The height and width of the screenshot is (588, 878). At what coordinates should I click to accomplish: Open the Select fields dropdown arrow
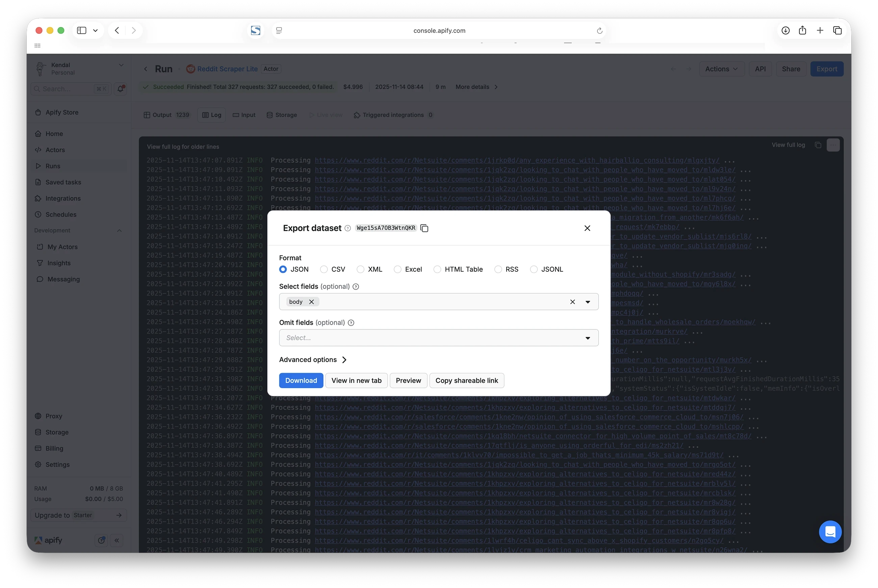pos(587,302)
